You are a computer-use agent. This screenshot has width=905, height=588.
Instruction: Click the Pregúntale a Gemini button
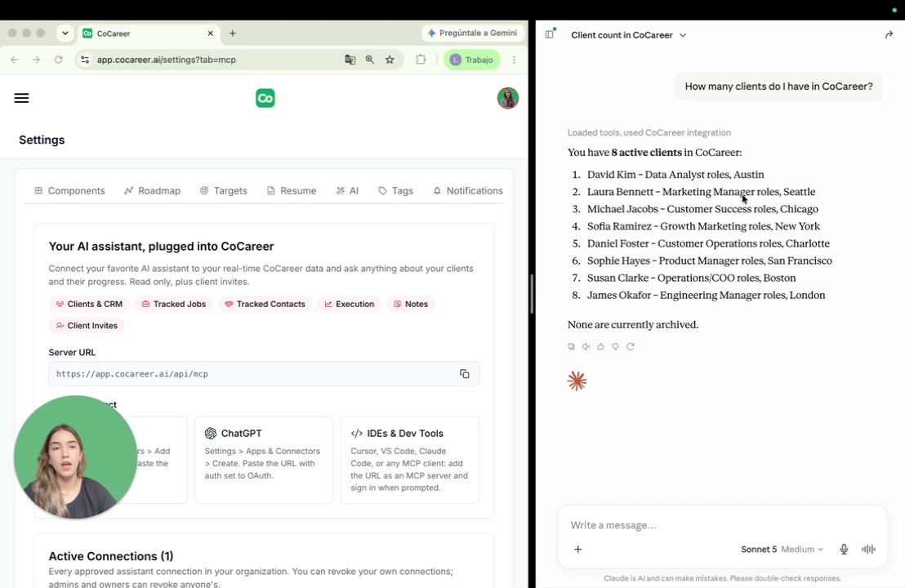coord(472,33)
